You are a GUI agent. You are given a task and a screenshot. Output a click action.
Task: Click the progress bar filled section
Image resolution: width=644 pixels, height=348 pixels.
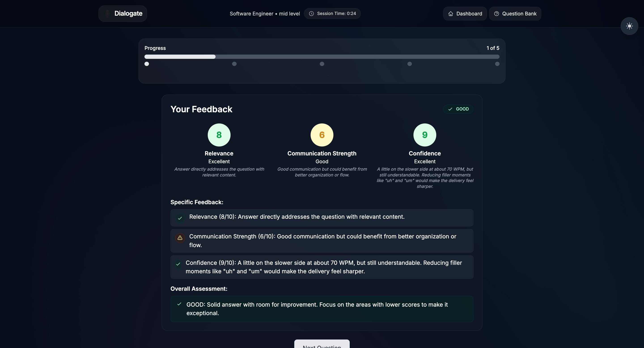click(x=180, y=57)
